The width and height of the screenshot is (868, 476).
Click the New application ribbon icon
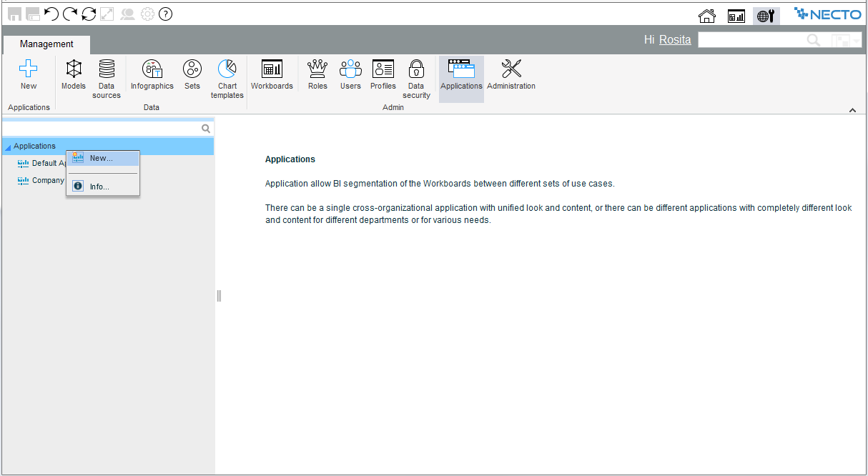[x=29, y=74]
